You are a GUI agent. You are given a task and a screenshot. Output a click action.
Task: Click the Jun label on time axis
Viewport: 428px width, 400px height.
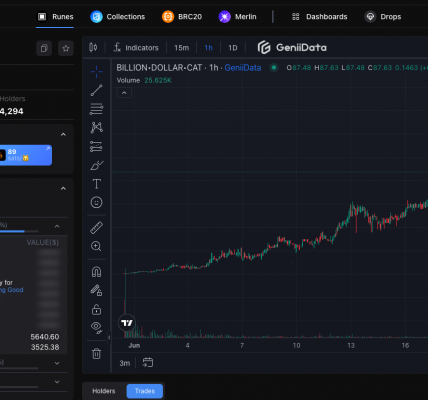134,346
